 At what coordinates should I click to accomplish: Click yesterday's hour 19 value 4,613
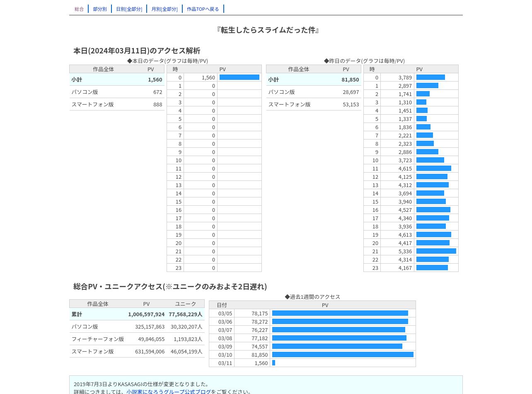coord(405,235)
